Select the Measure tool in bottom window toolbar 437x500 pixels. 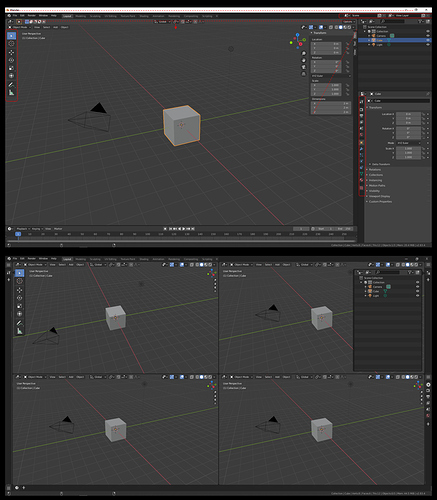20,331
